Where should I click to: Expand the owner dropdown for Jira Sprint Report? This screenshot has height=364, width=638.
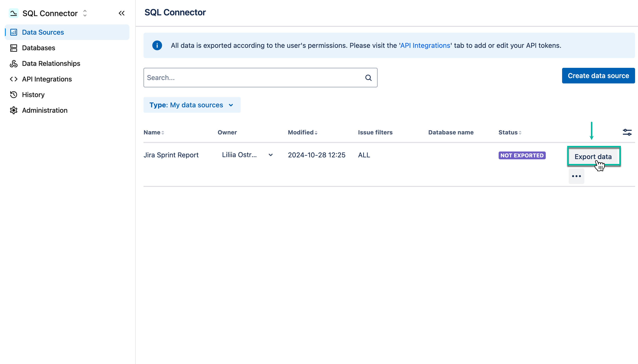coord(271,155)
